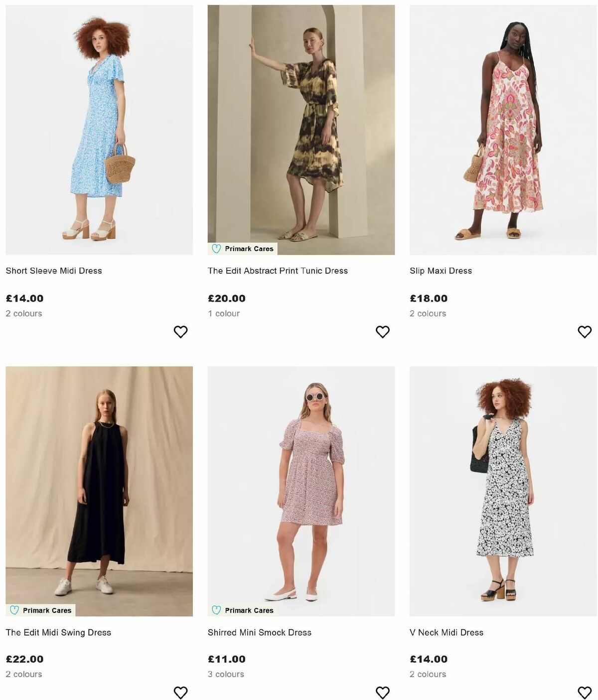Screen dimensions: 598x700
Task: Click the Primark Cares badge on smock dress
Action: click(243, 610)
